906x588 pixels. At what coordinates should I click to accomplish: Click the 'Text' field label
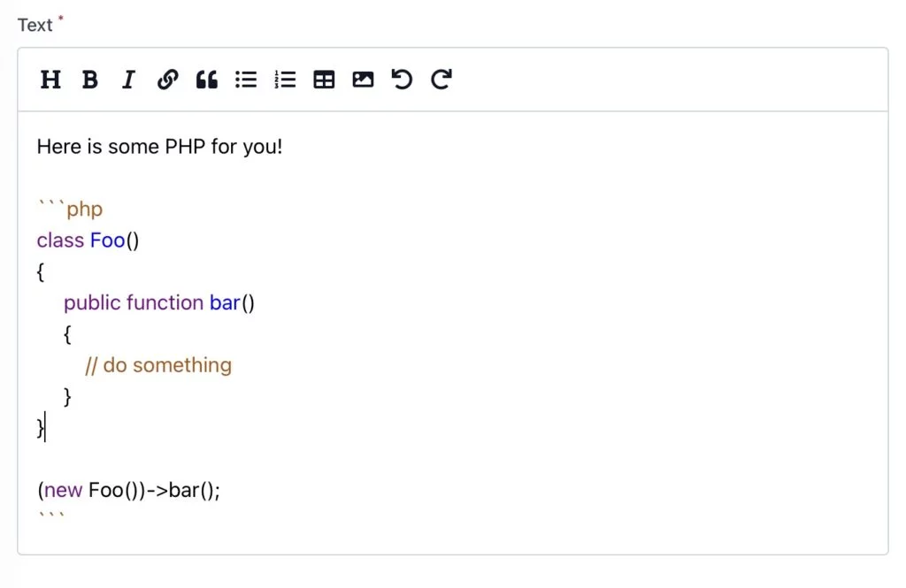click(x=35, y=26)
